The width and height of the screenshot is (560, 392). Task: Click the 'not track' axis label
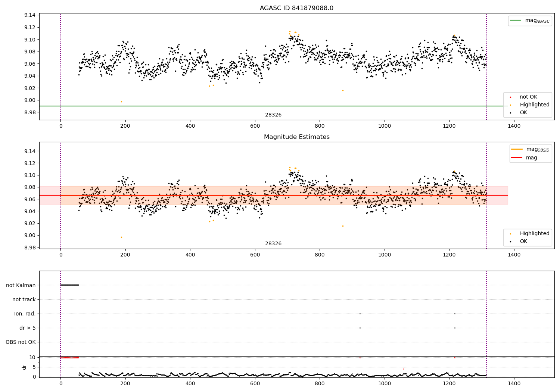[24, 299]
